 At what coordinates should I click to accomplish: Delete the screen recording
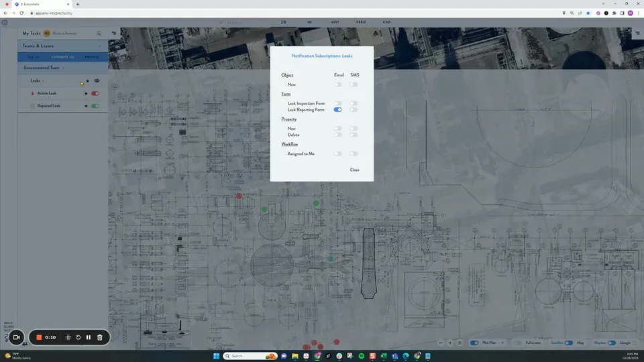tap(100, 337)
